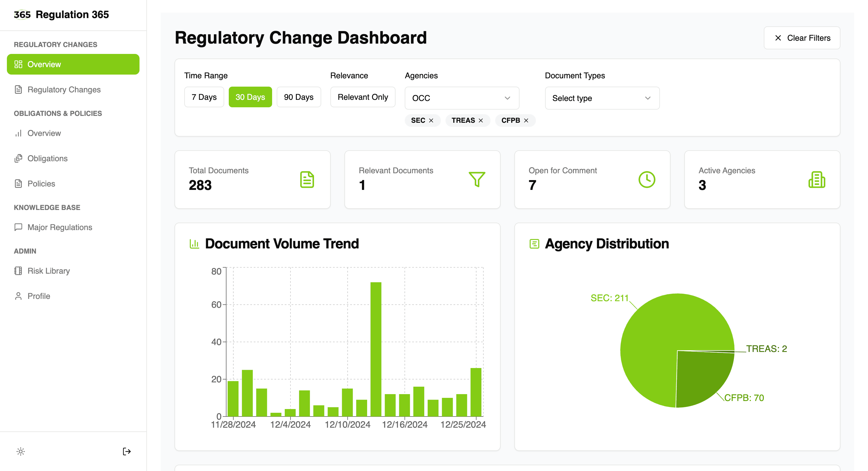Open the Risk Library section

tap(49, 271)
